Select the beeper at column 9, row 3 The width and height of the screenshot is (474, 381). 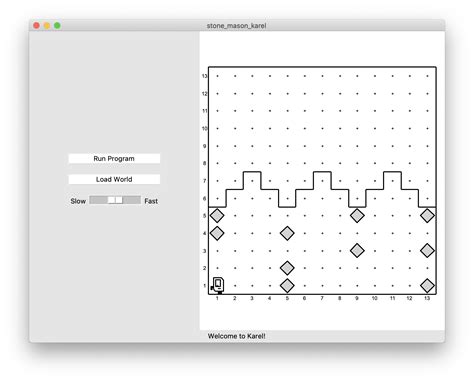[357, 250]
